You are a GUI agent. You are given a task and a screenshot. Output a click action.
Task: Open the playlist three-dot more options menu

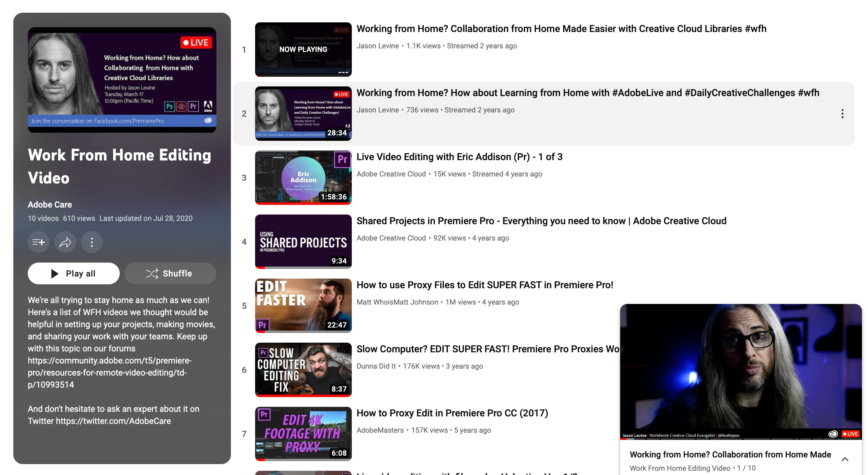click(92, 242)
